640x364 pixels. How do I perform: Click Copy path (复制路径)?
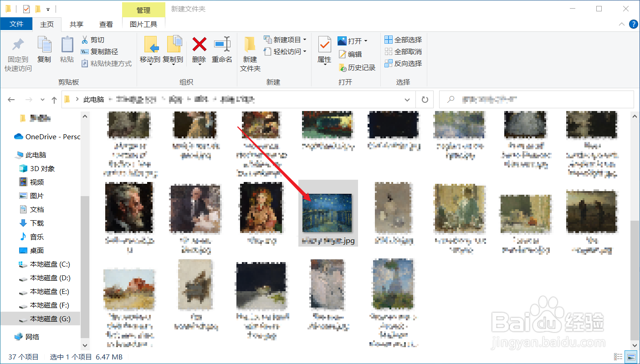click(99, 52)
